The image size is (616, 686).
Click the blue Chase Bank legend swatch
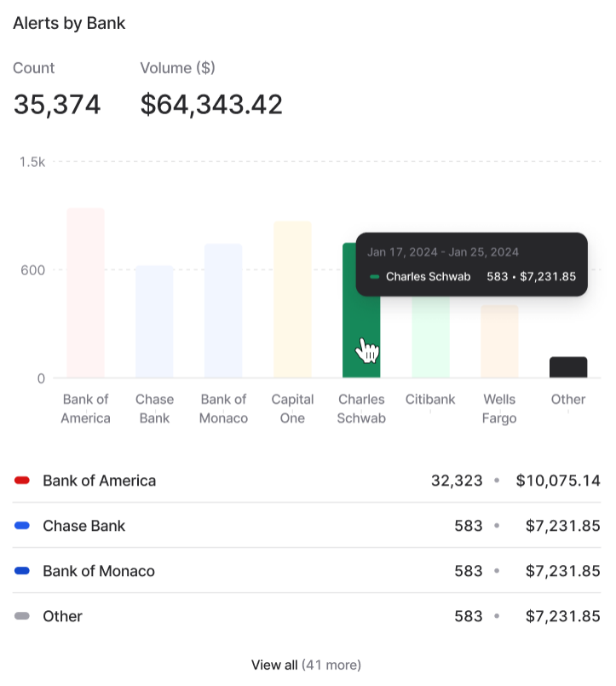coord(23,526)
